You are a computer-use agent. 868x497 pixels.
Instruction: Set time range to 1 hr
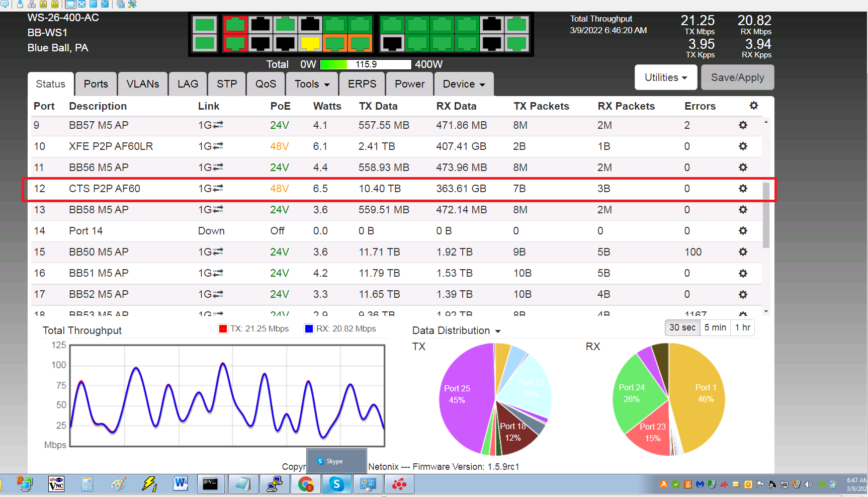(x=742, y=327)
